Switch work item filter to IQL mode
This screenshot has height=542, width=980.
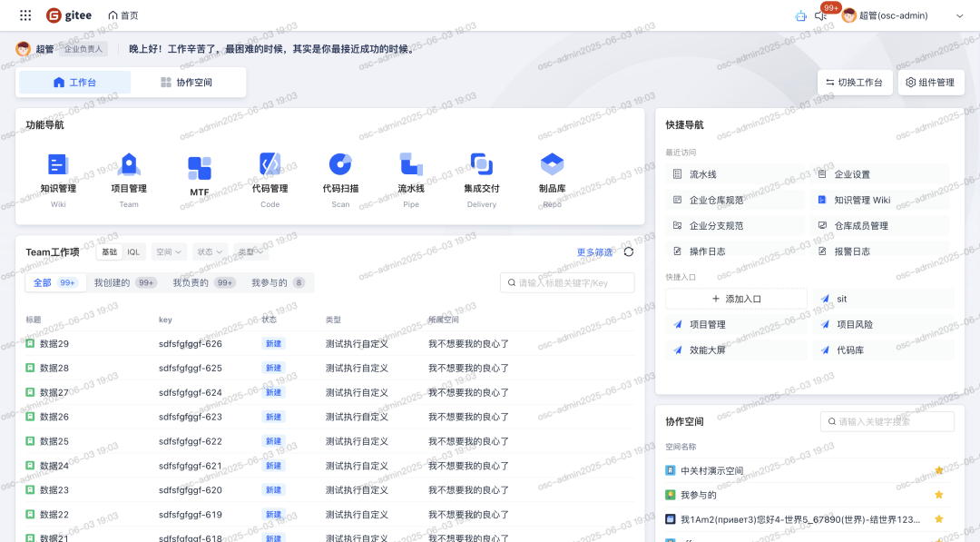tap(133, 252)
